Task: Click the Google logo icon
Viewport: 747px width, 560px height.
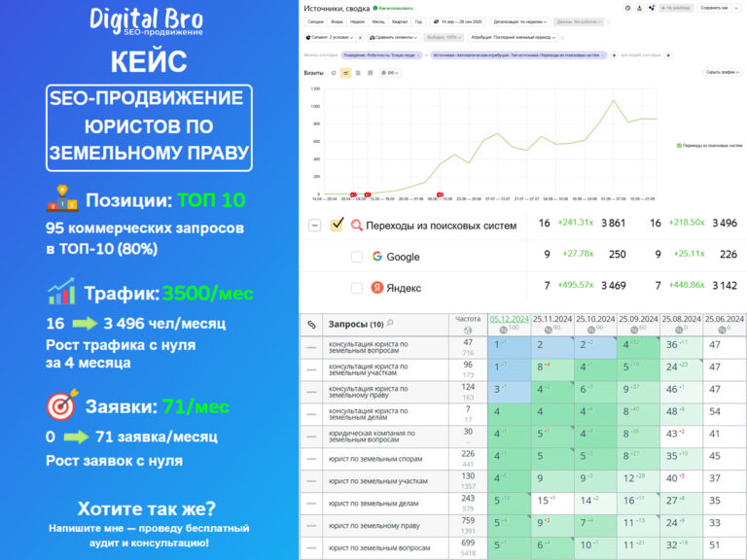Action: (376, 257)
